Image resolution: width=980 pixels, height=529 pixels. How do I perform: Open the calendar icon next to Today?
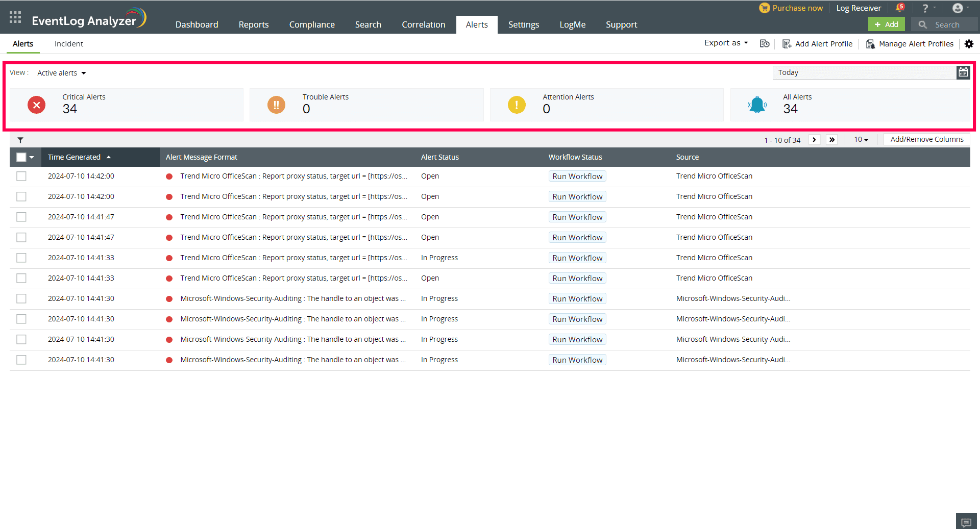click(963, 72)
